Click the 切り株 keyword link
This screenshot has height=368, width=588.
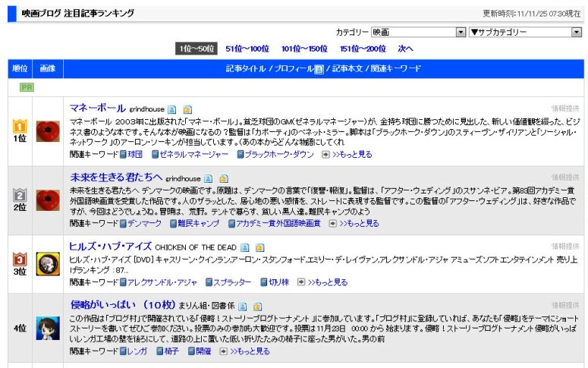tap(278, 282)
